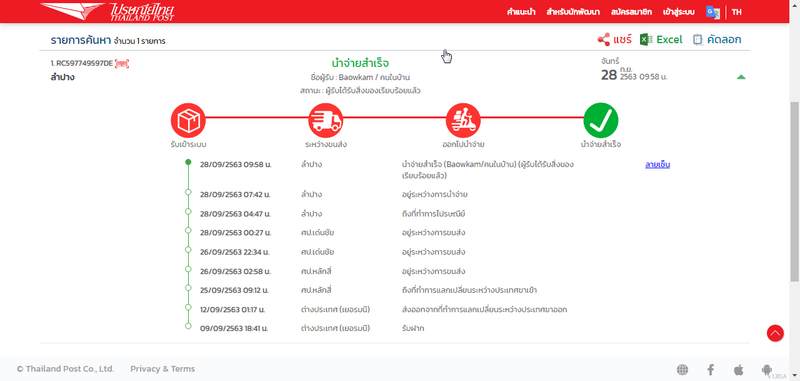Collapse the tracking details with green arrow
This screenshot has width=800, height=381.
(x=741, y=77)
